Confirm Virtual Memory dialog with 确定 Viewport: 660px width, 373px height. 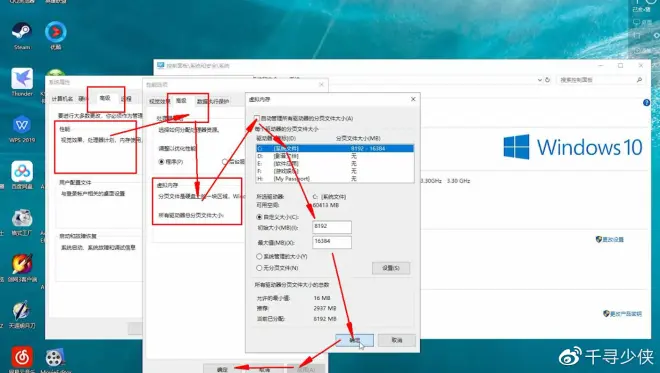click(x=354, y=340)
